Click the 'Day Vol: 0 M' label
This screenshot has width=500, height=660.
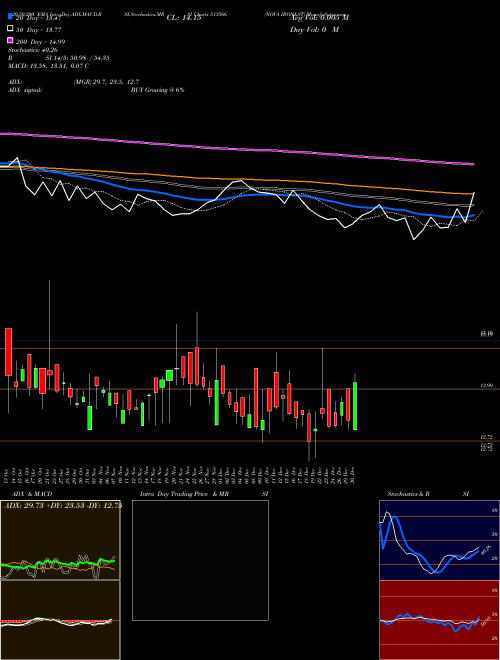pos(314,29)
